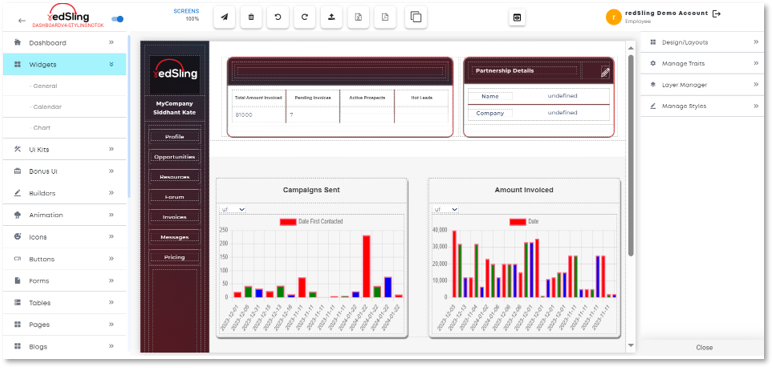This screenshot has height=368, width=773.
Task: Click the Layer Manager layers icon
Action: [653, 85]
